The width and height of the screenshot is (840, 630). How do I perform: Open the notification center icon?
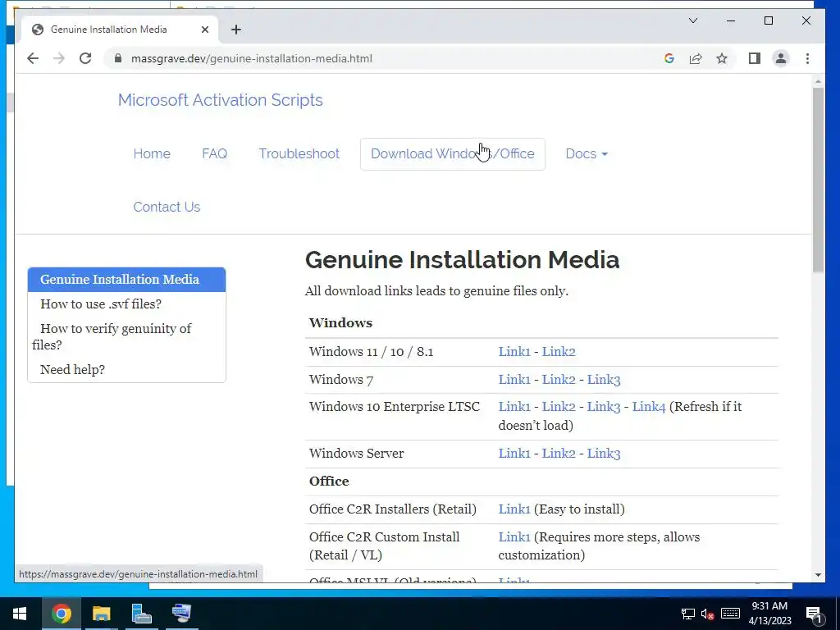click(815, 614)
